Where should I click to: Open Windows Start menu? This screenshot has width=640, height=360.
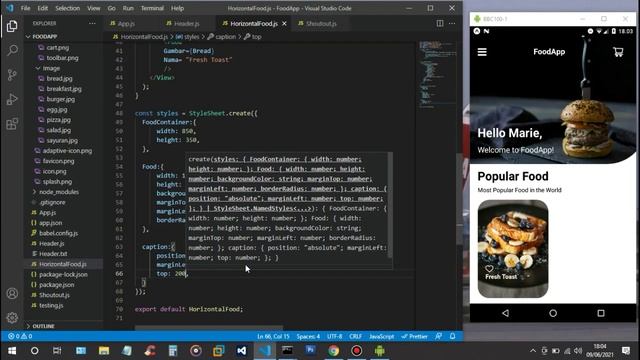[12, 351]
